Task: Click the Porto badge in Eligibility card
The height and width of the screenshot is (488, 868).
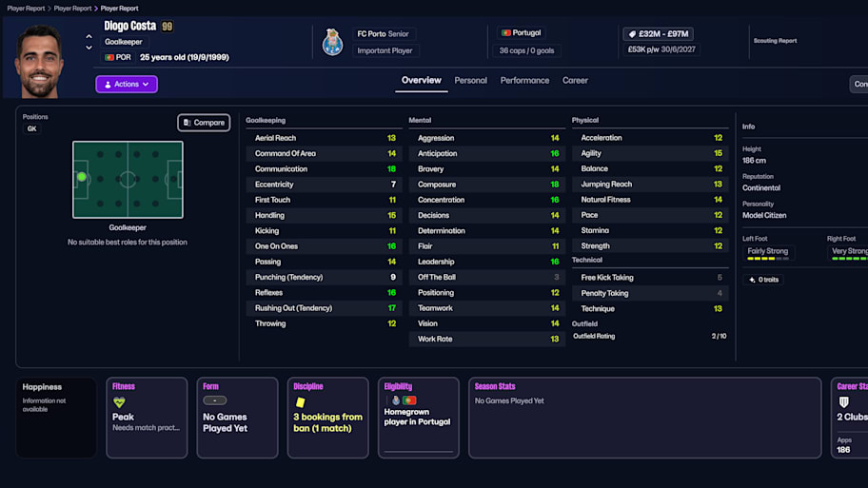Action: (396, 400)
